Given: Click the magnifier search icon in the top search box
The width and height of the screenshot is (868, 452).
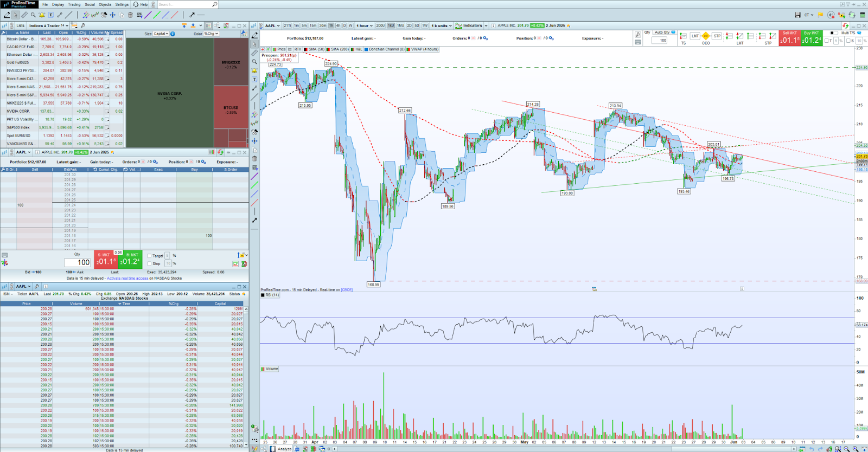Looking at the screenshot, I should (215, 4).
